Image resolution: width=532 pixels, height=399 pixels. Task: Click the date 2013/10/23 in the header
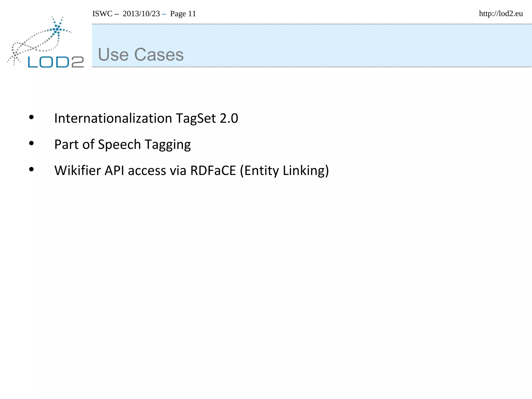coord(141,14)
